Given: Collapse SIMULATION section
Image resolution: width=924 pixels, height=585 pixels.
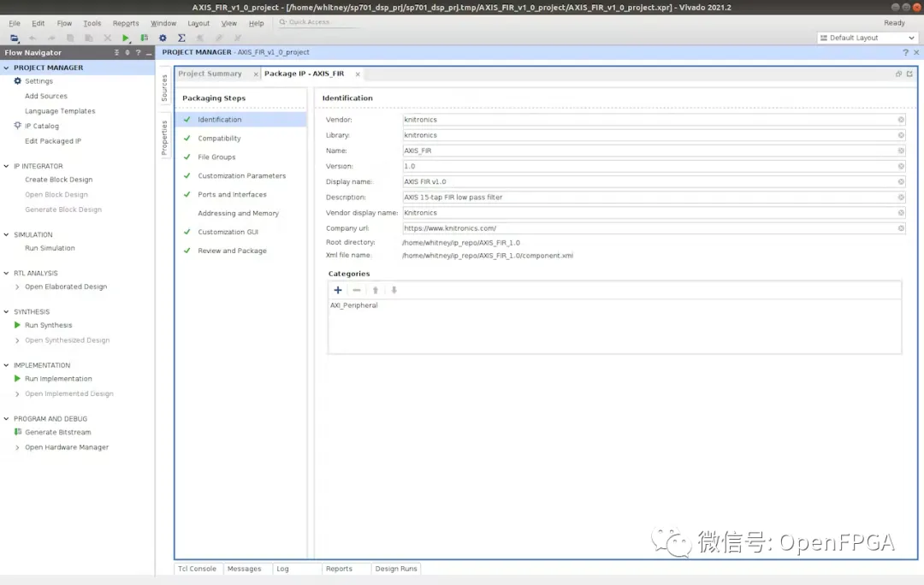Looking at the screenshot, I should (x=7, y=234).
